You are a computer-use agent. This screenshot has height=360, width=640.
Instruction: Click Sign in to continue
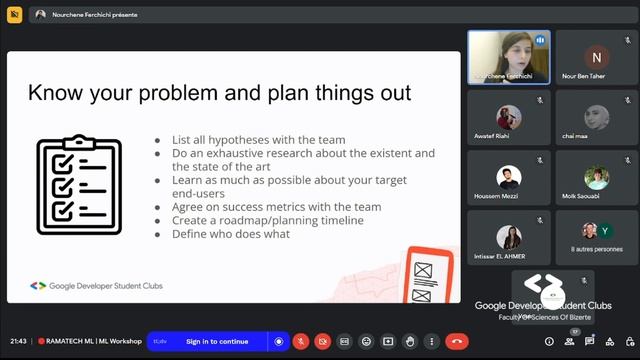(x=217, y=341)
